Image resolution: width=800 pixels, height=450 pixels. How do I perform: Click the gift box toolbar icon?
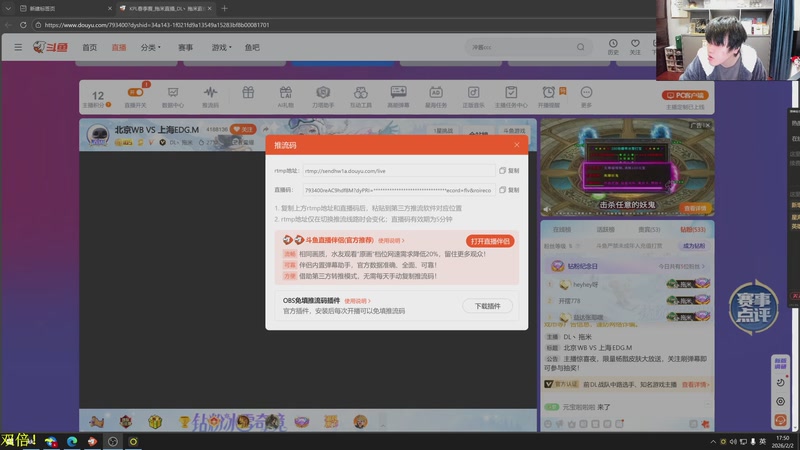pos(248,92)
